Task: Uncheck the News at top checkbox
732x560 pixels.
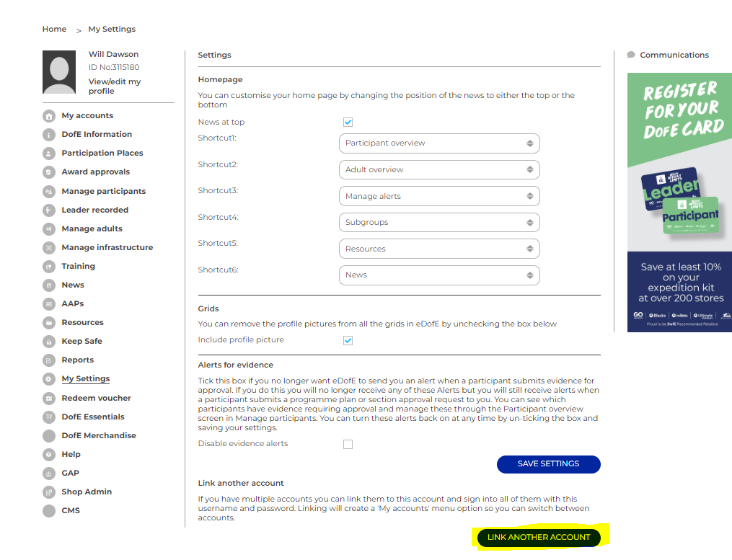Action: tap(348, 123)
